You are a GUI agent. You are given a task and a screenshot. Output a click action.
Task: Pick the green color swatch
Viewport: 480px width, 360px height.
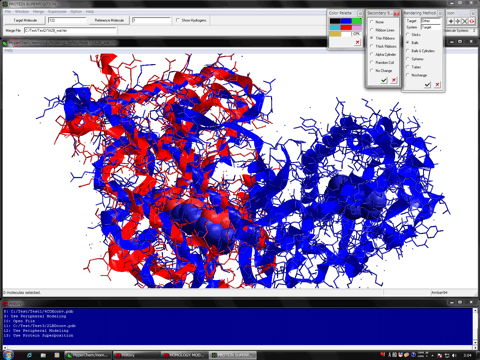click(x=357, y=21)
